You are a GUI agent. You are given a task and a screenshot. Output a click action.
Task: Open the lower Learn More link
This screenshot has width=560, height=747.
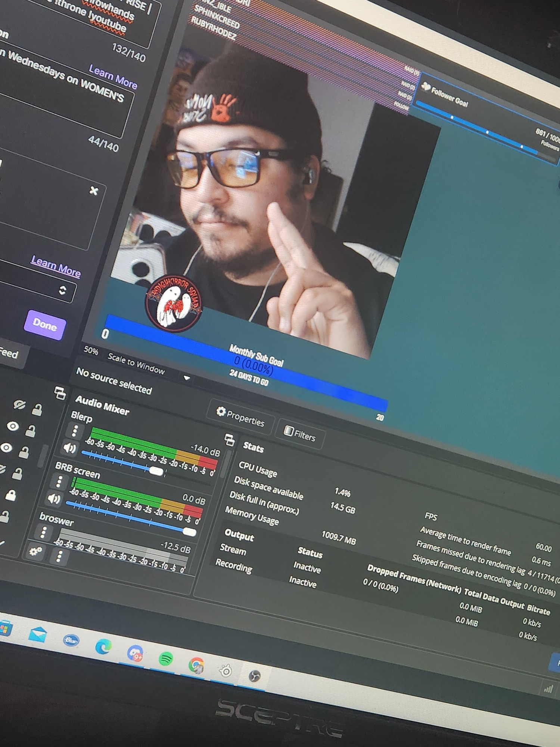pyautogui.click(x=56, y=266)
